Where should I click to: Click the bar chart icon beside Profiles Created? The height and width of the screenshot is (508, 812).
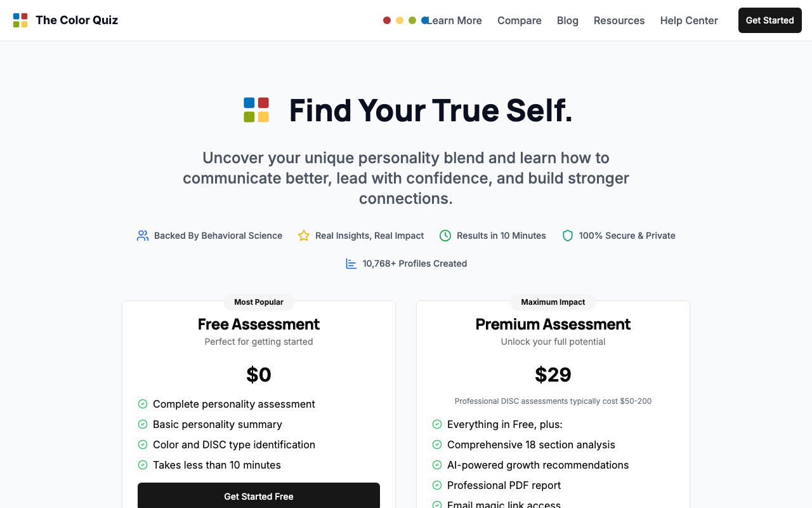(351, 264)
